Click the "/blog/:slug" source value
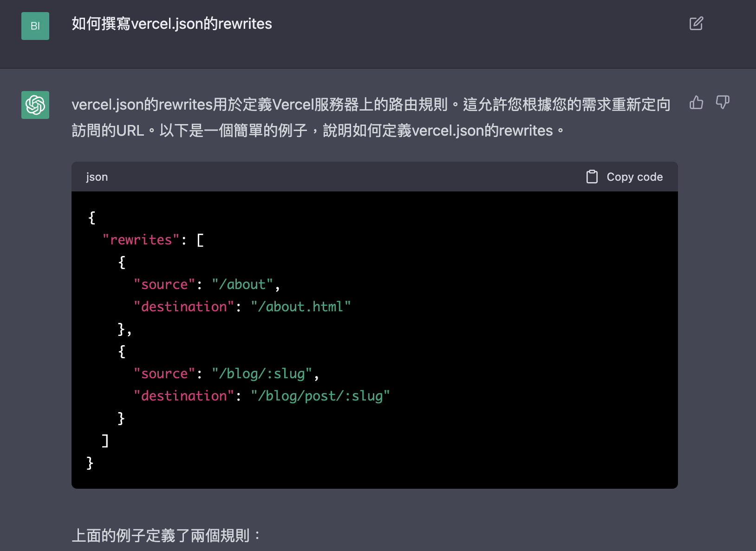Image resolution: width=756 pixels, height=551 pixels. (262, 374)
